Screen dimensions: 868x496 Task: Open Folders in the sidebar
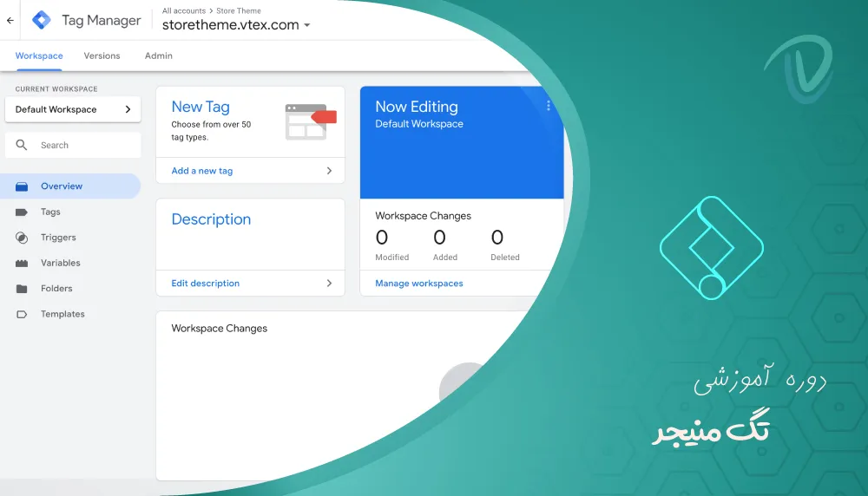pyautogui.click(x=56, y=288)
